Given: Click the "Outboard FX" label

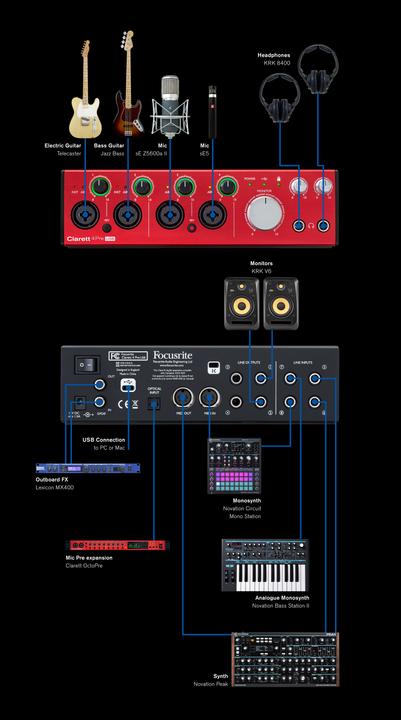Looking at the screenshot, I should click(51, 480).
